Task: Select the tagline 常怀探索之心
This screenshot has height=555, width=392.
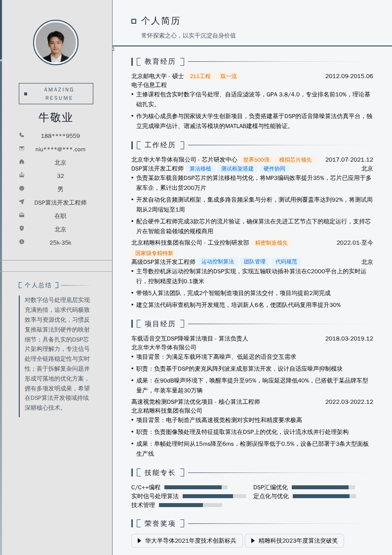Action: click(x=158, y=36)
